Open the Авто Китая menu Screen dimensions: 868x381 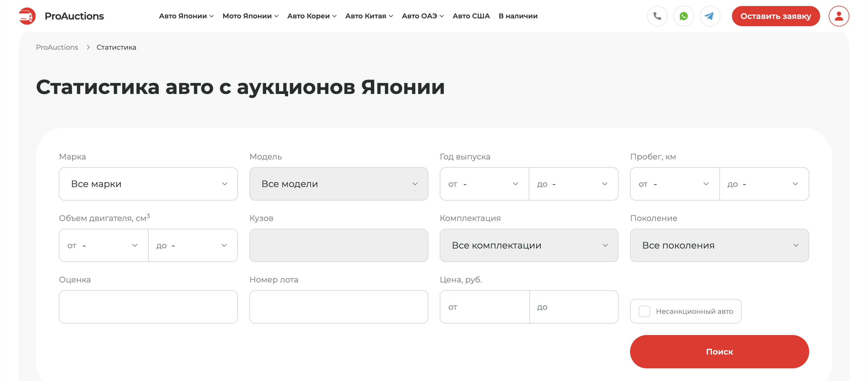click(369, 16)
